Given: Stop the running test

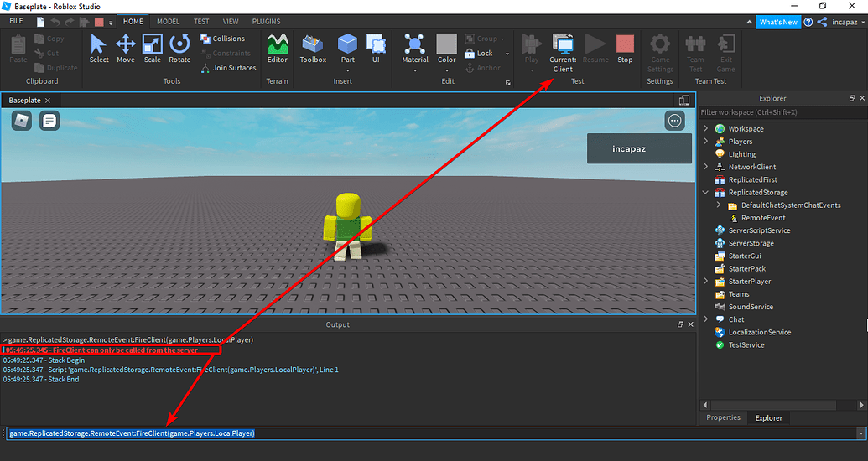Looking at the screenshot, I should [625, 49].
